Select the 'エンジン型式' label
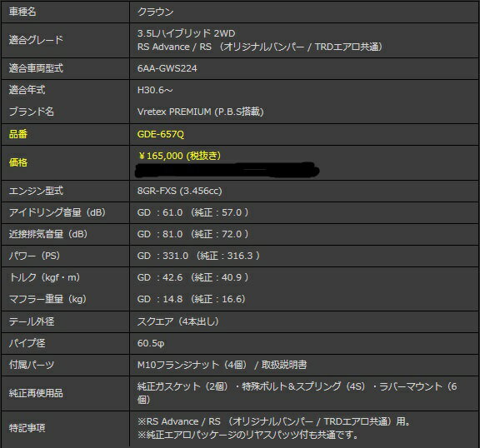 [36, 191]
